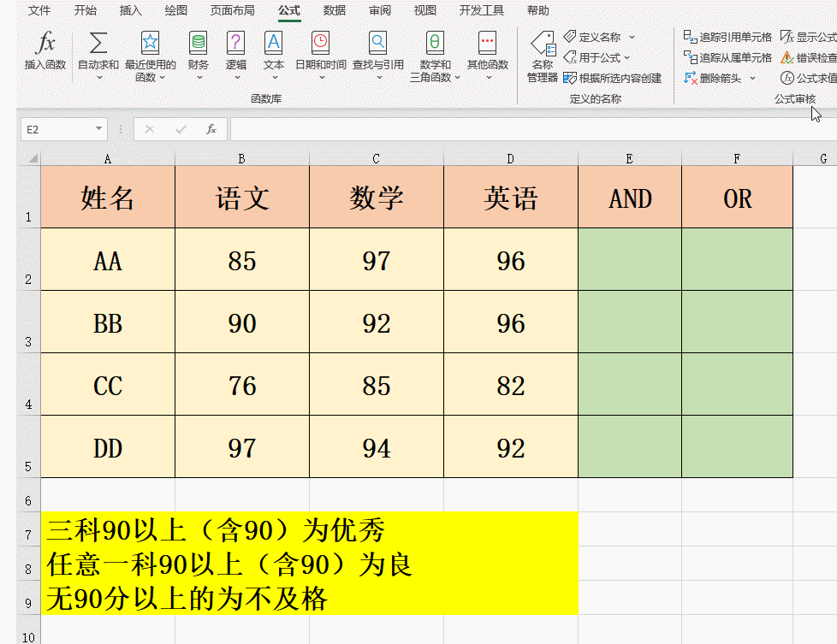The image size is (837, 644).
Task: Expand the Logical (逻辑) dropdown chevron
Action: click(237, 78)
